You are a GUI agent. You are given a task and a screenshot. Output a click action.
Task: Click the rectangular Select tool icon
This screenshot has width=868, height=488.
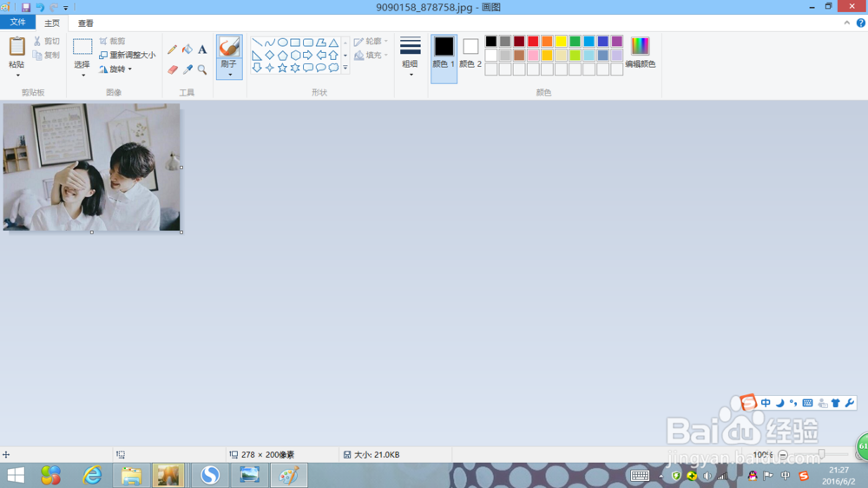(82, 47)
